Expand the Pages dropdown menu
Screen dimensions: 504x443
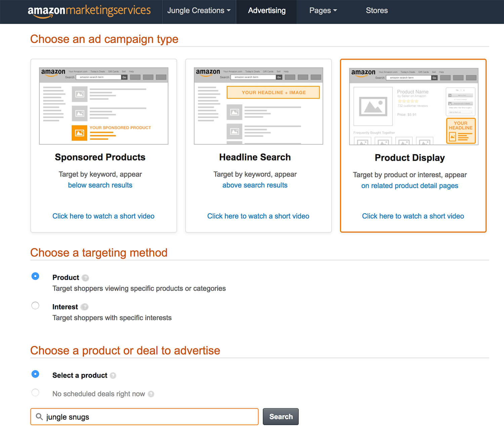(323, 10)
